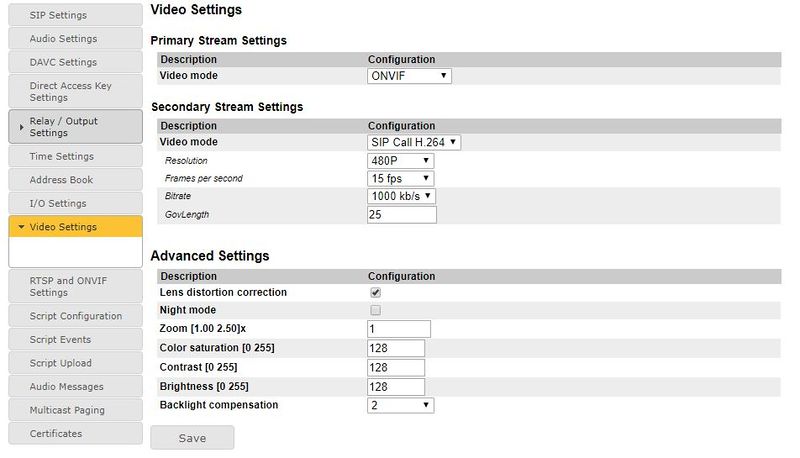Click the Save button
The width and height of the screenshot is (800, 458).
click(x=192, y=438)
